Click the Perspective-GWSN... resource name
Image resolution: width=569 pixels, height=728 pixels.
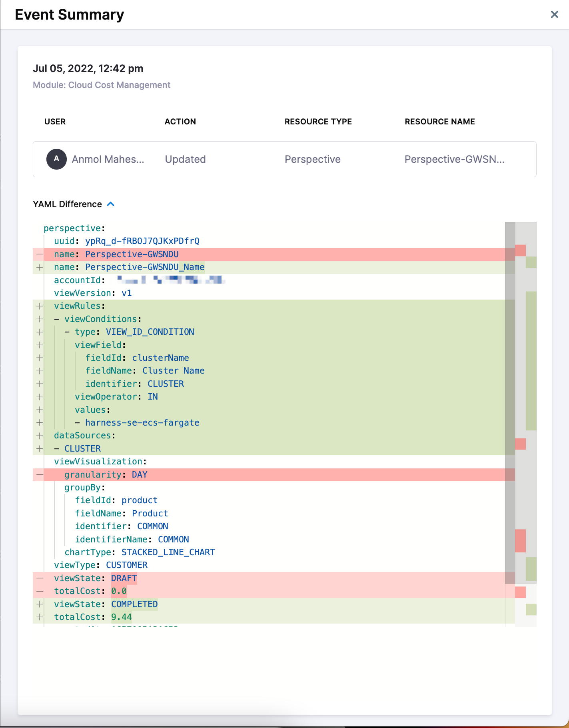pos(454,159)
